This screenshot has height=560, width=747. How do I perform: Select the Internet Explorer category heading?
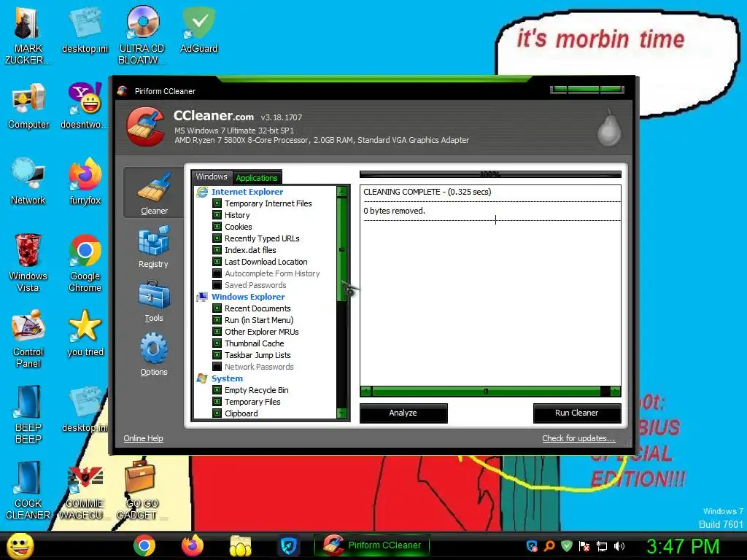(247, 192)
